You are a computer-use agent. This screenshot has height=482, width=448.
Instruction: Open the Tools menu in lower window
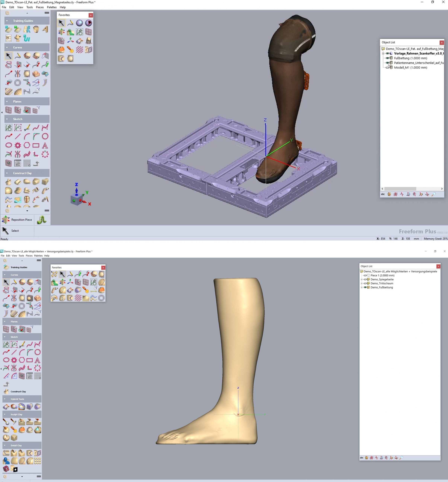[x=21, y=255]
